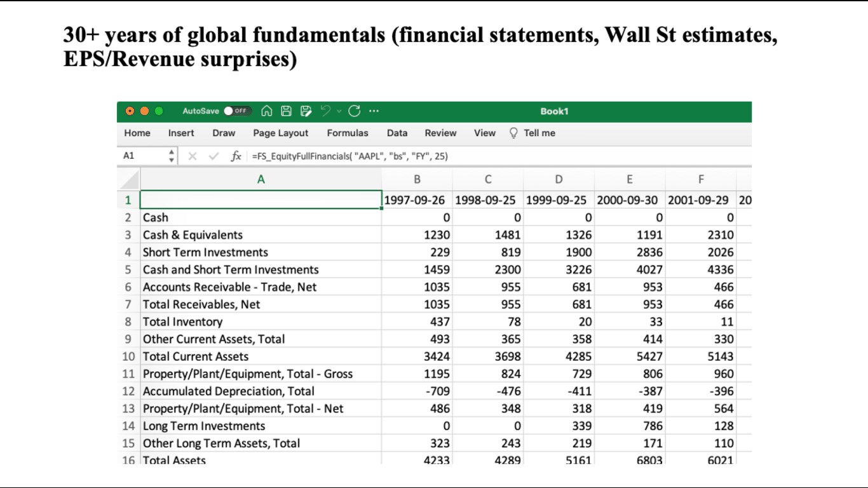Screen dimensions: 868x488
Task: Select the Total Current Assets cell
Action: (x=261, y=356)
